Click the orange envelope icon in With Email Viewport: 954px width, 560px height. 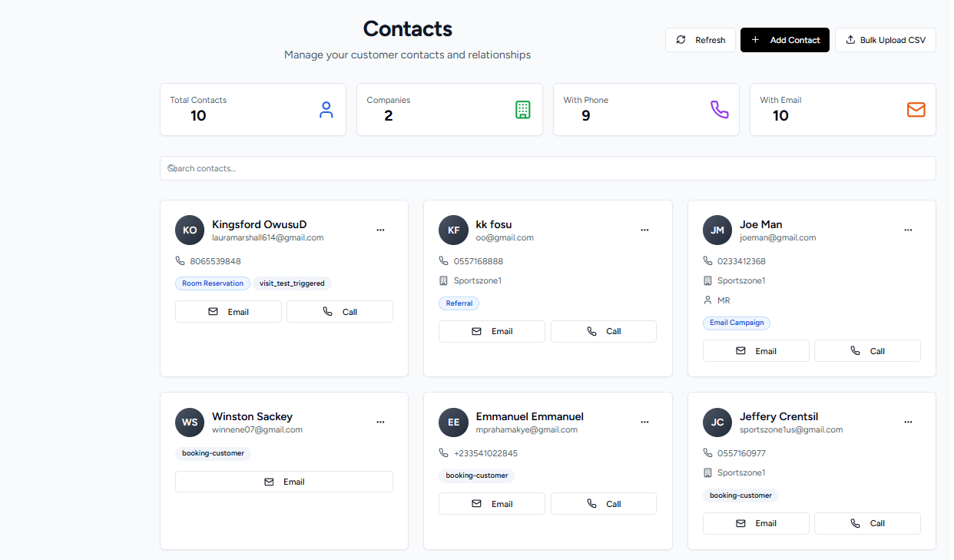tap(916, 110)
